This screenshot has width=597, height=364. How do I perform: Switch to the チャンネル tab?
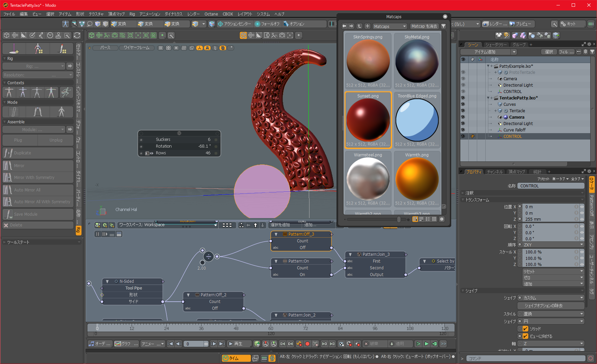pos(495,172)
